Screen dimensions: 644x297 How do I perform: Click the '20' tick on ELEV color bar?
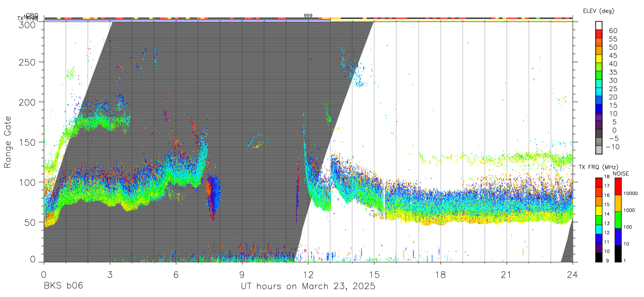(x=613, y=97)
